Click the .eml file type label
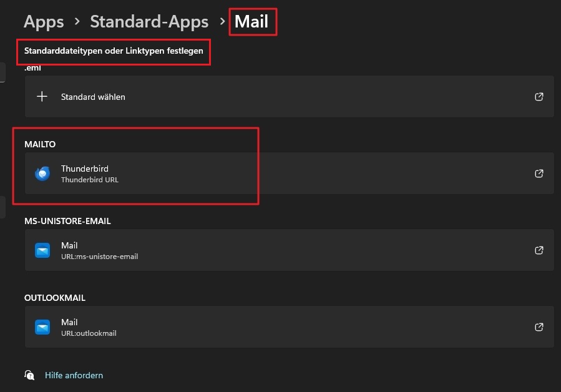The height and width of the screenshot is (392, 561). pos(32,68)
